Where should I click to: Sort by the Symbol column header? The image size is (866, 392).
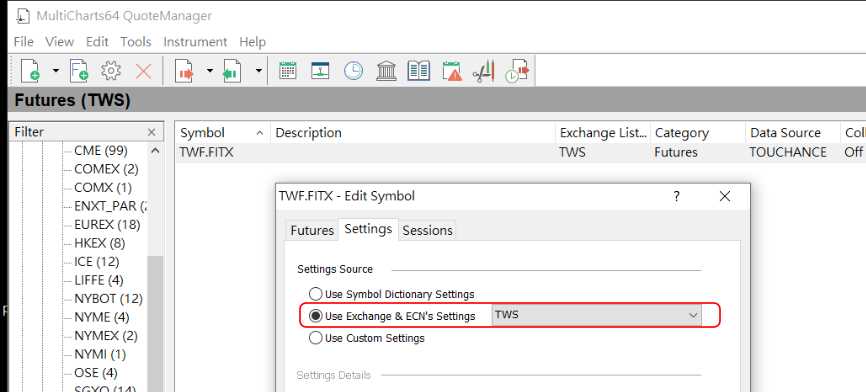pos(223,133)
